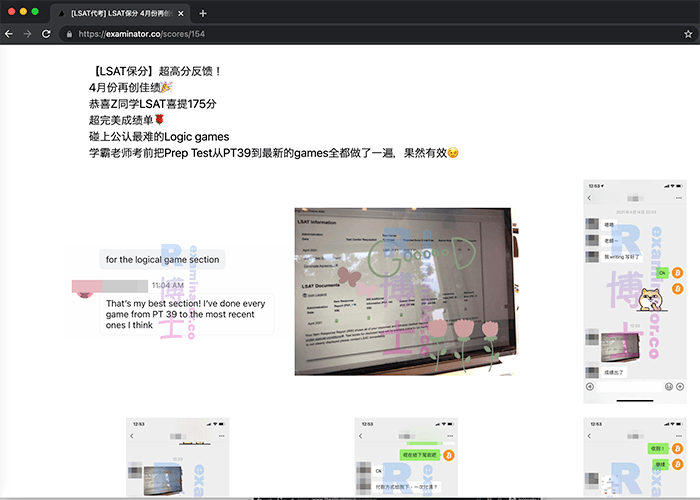The width and height of the screenshot is (700, 500).
Task: Close the LSAT保分 tab
Action: [180, 13]
